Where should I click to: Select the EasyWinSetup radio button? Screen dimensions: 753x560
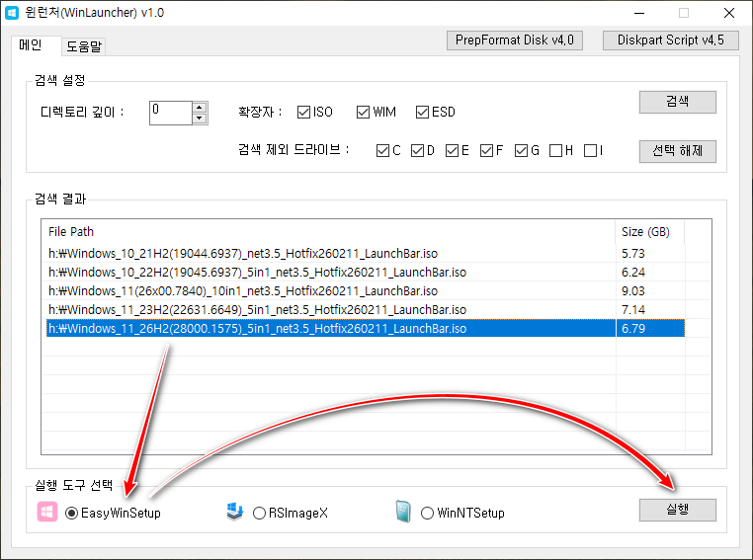71,513
